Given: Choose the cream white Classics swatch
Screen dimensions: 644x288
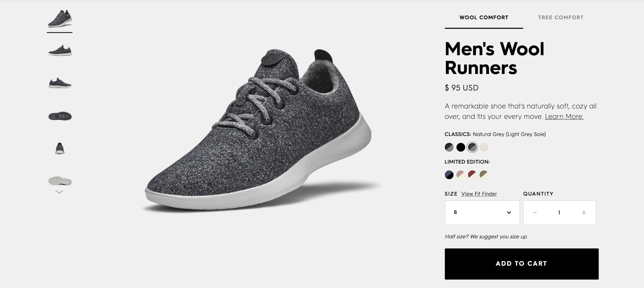Looking at the screenshot, I should [x=484, y=147].
